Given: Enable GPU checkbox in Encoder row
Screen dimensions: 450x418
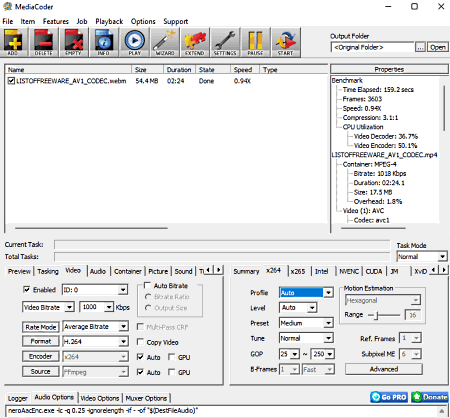Looking at the screenshot, I should [x=172, y=357].
